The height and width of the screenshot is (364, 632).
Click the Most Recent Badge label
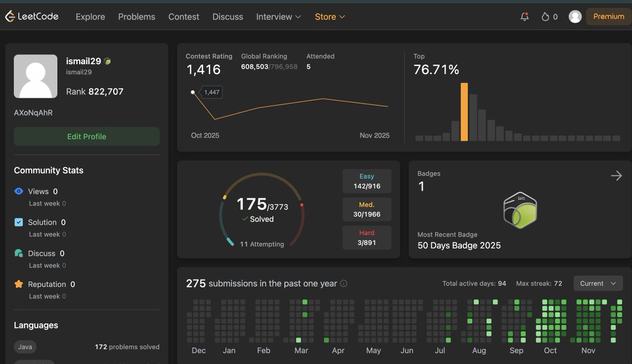pos(448,235)
